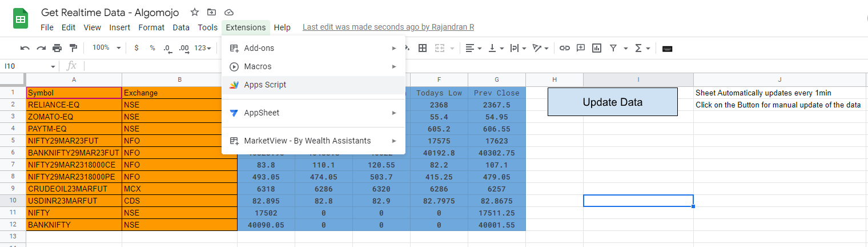This screenshot has height=247, width=868.
Task: Click the move to folder icon
Action: click(x=212, y=12)
